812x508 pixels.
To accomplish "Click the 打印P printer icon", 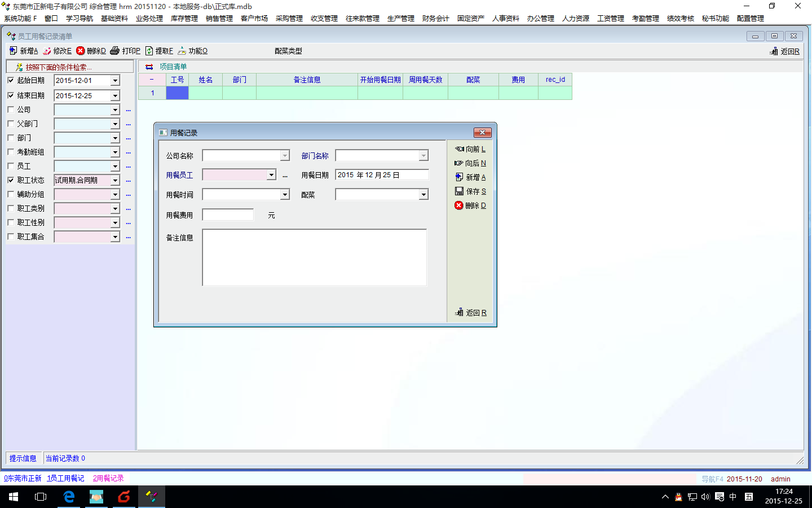I will tap(115, 51).
